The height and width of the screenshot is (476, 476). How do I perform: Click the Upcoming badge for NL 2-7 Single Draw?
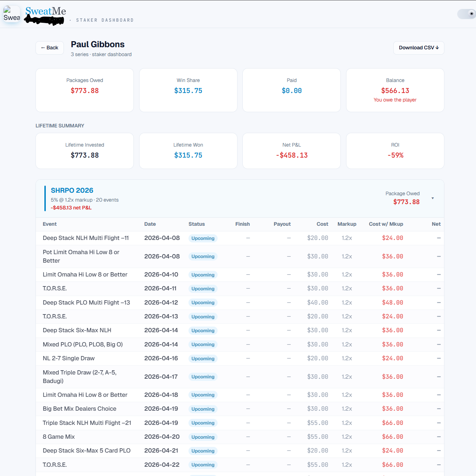click(203, 359)
